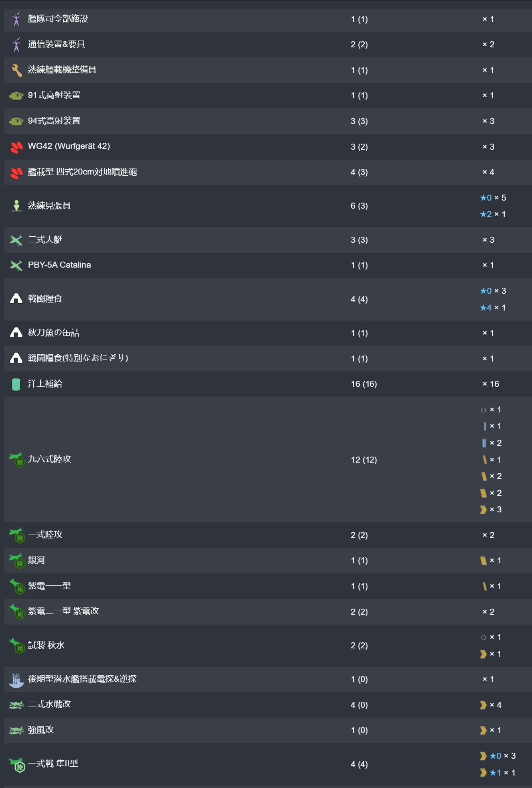The width and height of the screenshot is (532, 788).
Task: Select the PBY-5A Catalina row name
Action: (x=59, y=265)
